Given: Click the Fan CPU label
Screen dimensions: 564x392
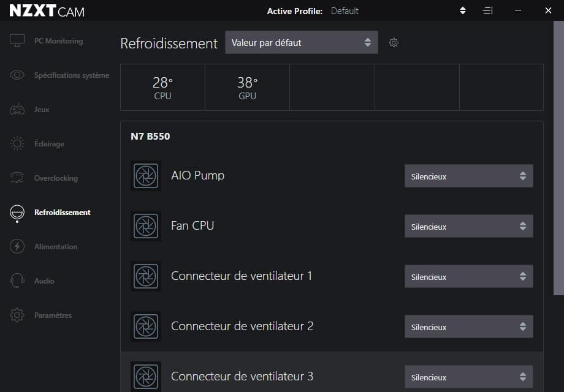Looking at the screenshot, I should click(192, 225).
